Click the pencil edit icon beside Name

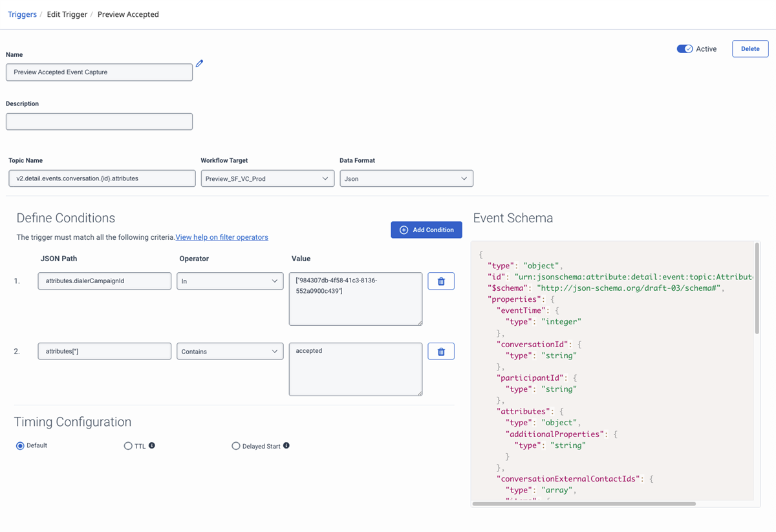pos(200,63)
